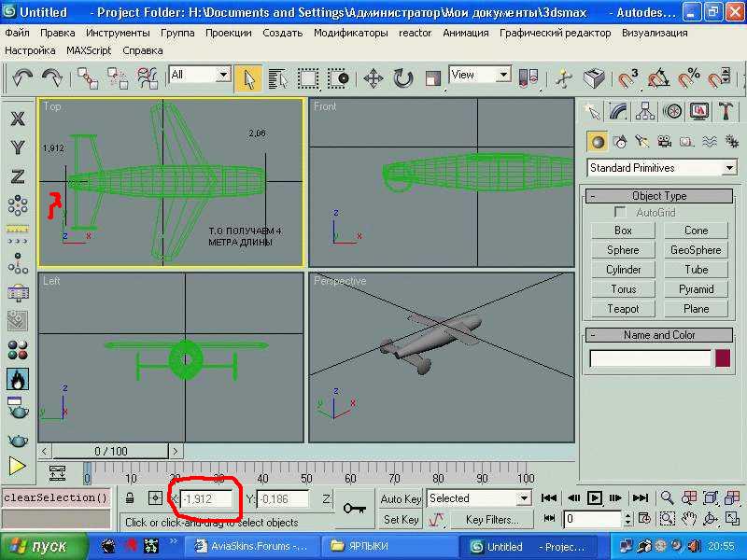Click the Y axis constraint button
747x560 pixels.
pos(18,147)
